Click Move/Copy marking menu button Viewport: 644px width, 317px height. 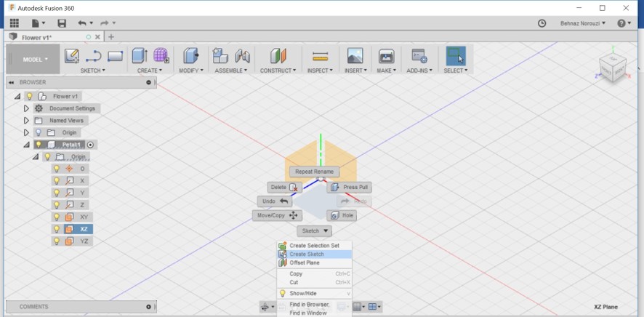[277, 216]
